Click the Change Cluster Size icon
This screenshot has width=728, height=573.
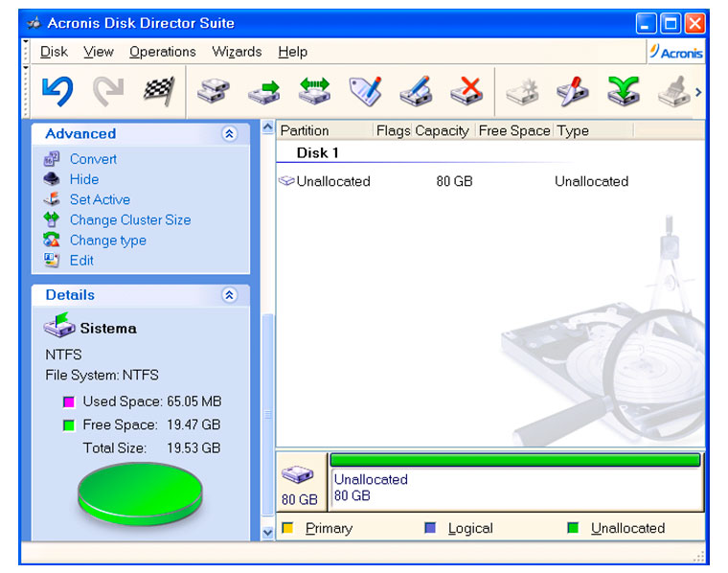[51, 219]
